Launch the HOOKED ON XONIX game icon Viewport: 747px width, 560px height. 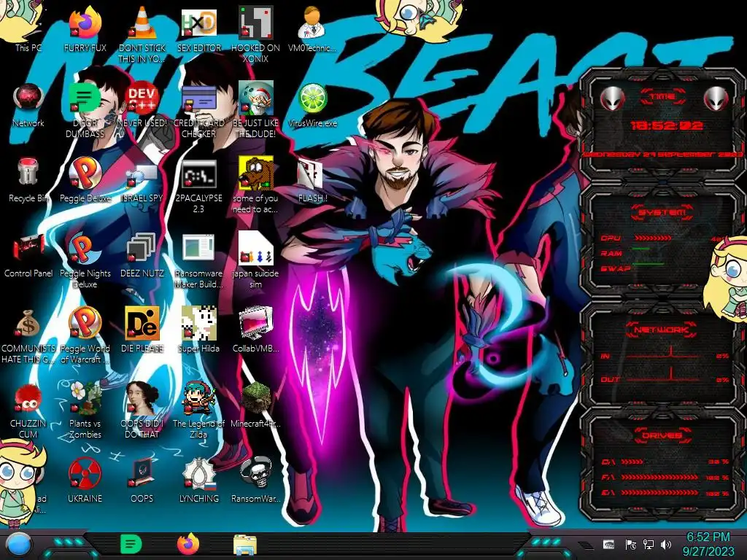[x=255, y=34]
